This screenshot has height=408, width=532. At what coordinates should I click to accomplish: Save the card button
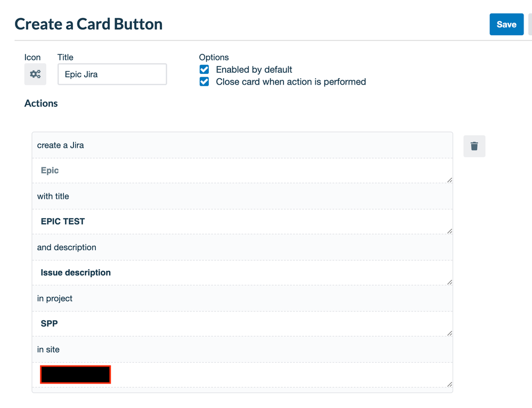click(x=506, y=24)
